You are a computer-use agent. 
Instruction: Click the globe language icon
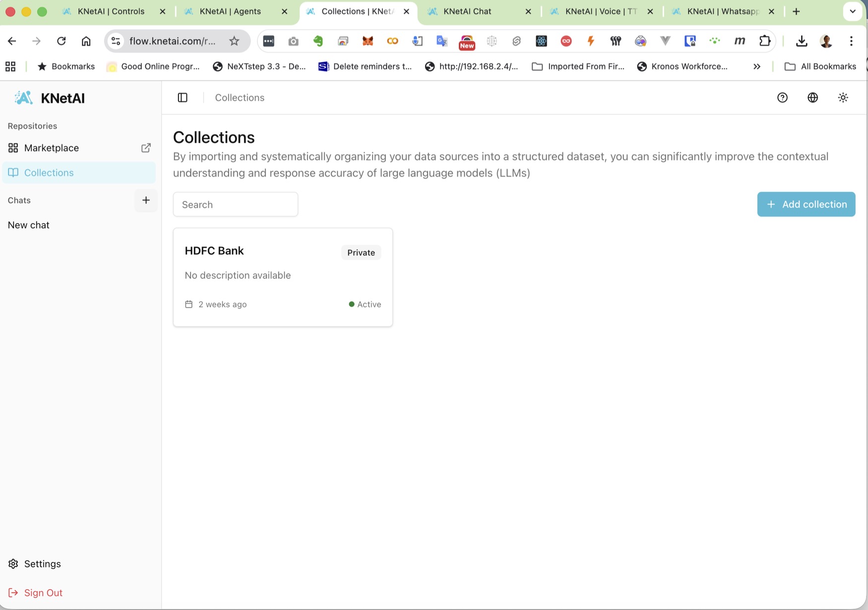[x=812, y=98]
